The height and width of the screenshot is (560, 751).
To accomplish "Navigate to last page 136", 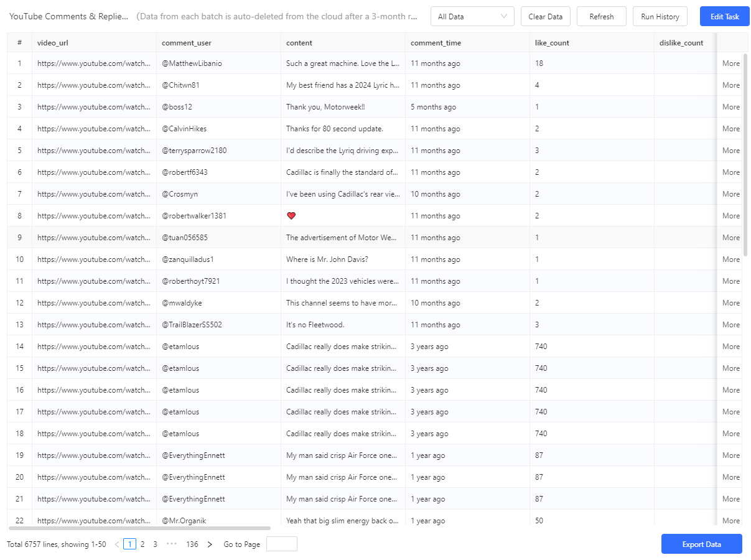I will point(192,544).
